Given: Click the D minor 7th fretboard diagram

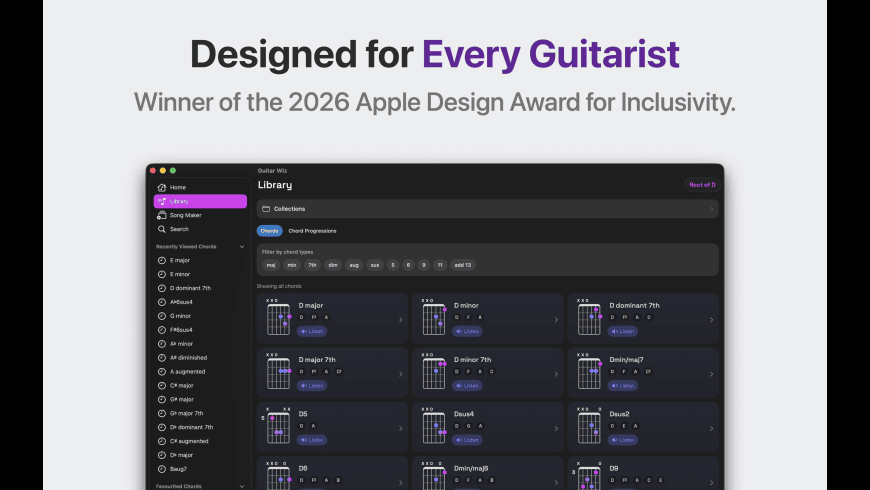Looking at the screenshot, I should 434,371.
